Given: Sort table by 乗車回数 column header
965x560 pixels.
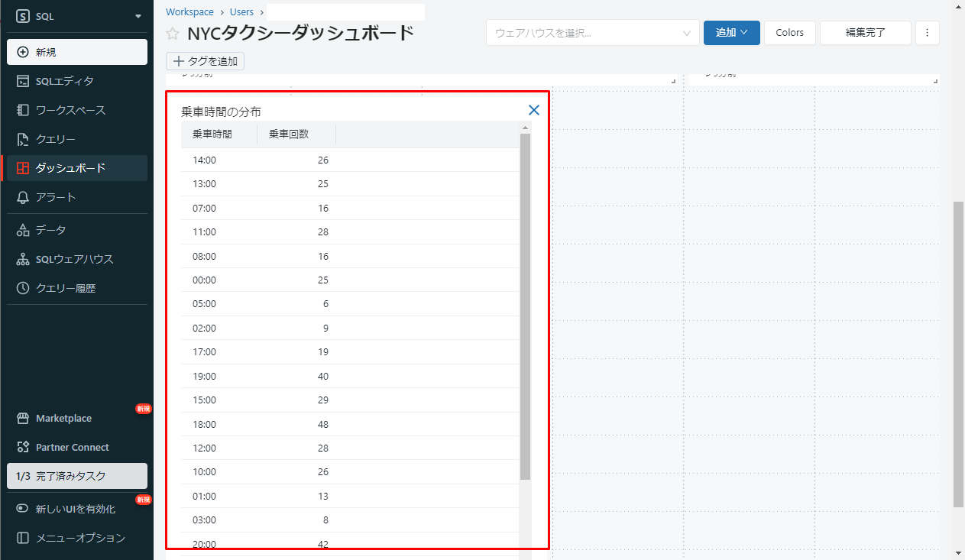Looking at the screenshot, I should click(289, 134).
